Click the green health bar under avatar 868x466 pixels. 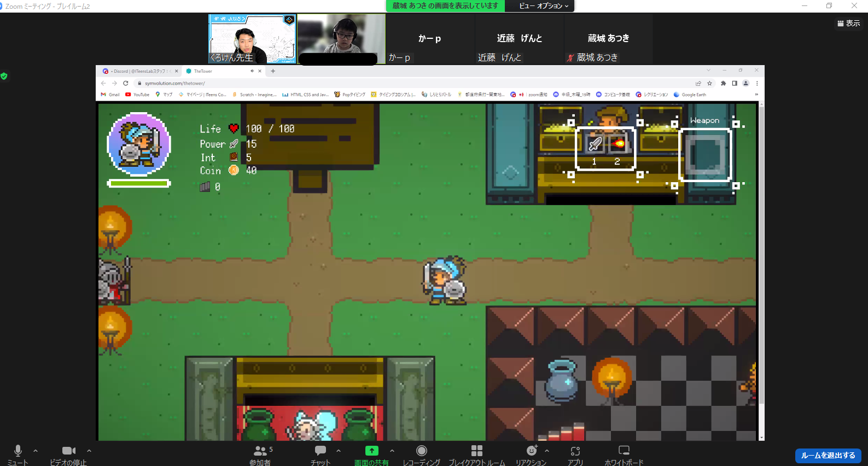(x=139, y=183)
